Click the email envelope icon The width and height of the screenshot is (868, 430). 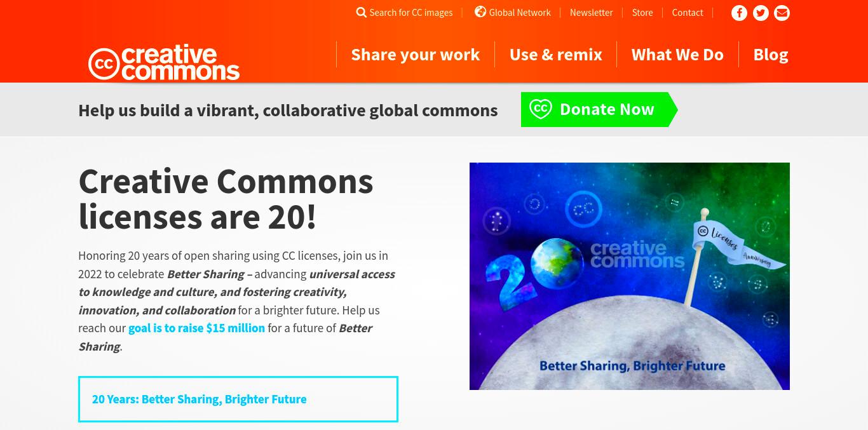coord(782,13)
